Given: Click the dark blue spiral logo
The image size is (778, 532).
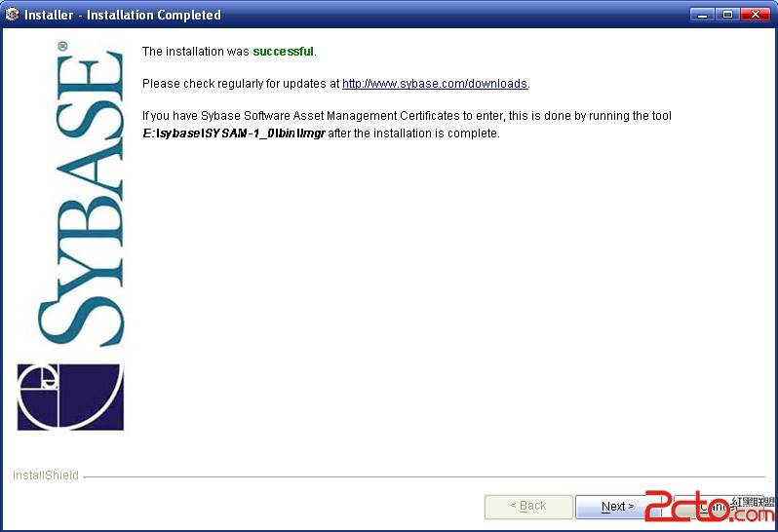Looking at the screenshot, I should pos(70,398).
